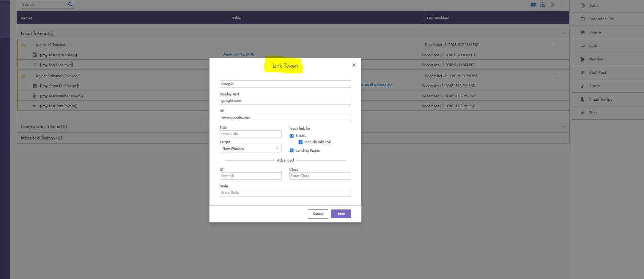The image size is (644, 279).
Task: Select the Link token type icon
Action: 583,46
